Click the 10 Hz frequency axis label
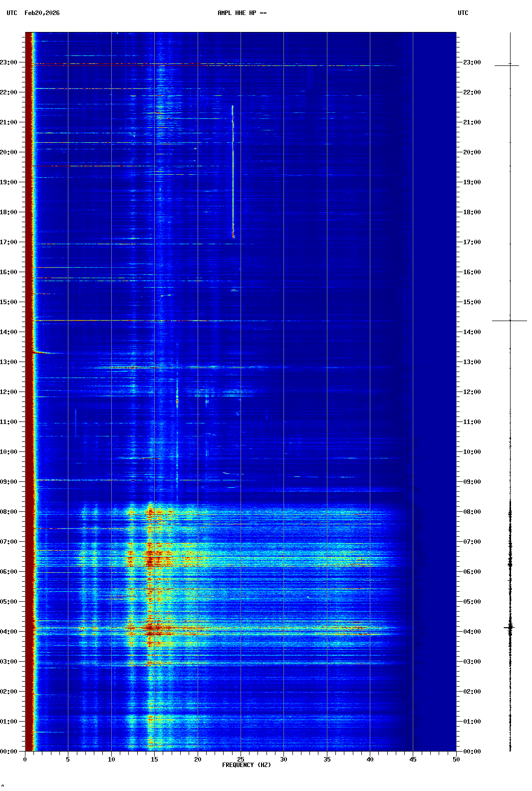 click(x=111, y=760)
